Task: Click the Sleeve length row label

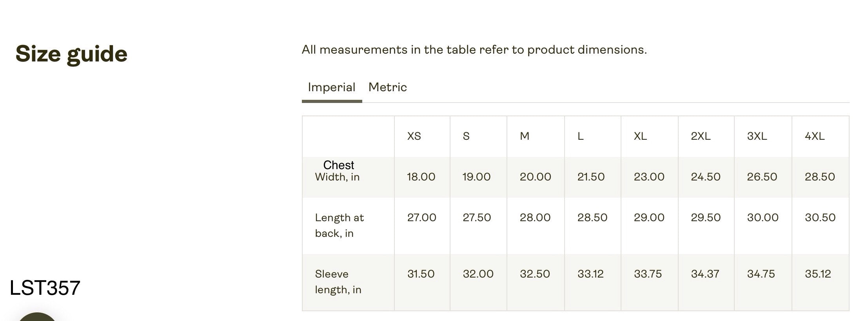Action: (x=338, y=282)
